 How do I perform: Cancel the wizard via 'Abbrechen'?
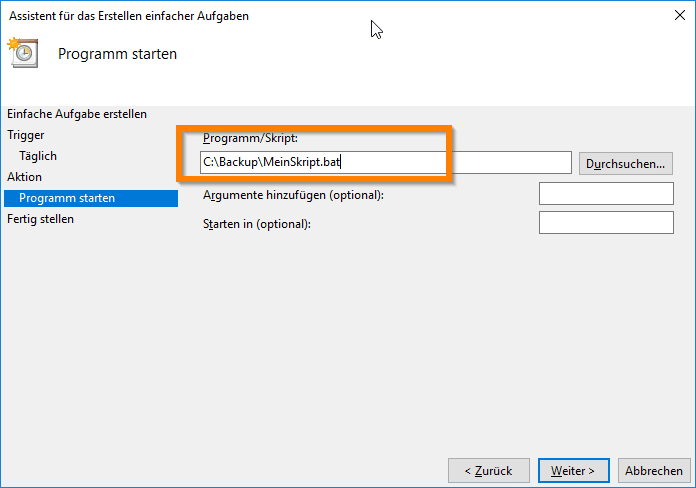(x=654, y=470)
